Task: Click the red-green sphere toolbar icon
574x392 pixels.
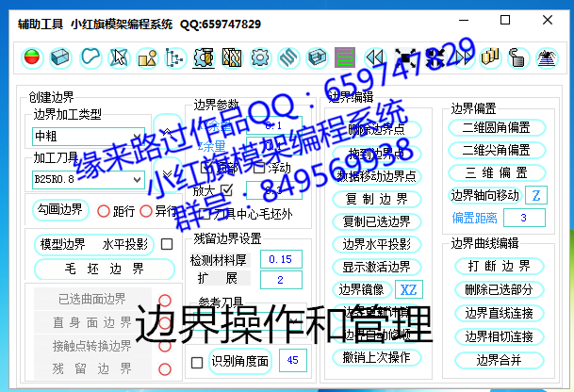Action: [x=32, y=57]
